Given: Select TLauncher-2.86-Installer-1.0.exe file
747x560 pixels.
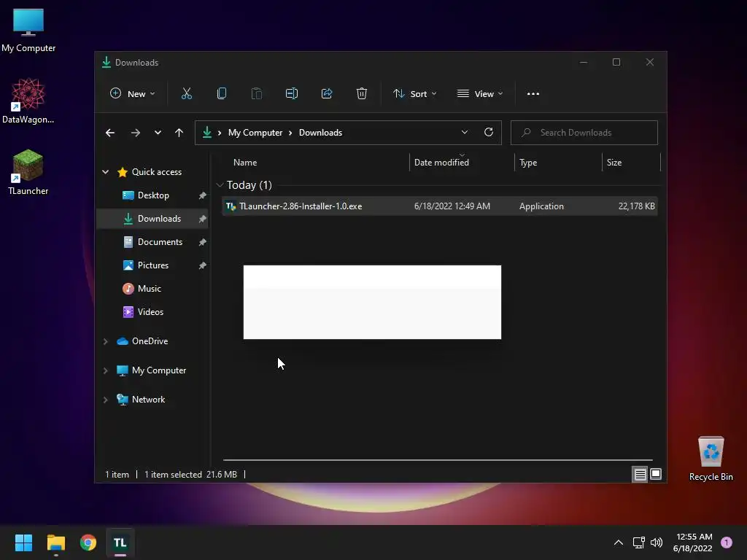Looking at the screenshot, I should (x=439, y=206).
